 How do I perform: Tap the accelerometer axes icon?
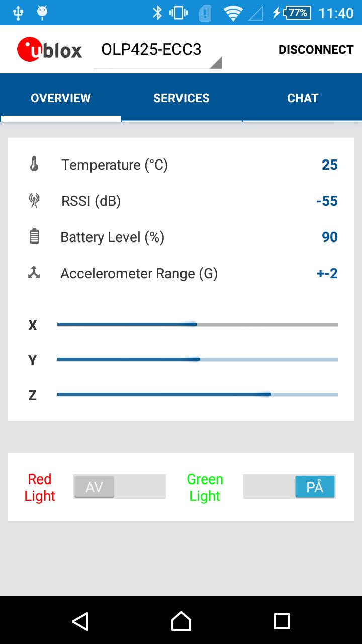(x=34, y=273)
